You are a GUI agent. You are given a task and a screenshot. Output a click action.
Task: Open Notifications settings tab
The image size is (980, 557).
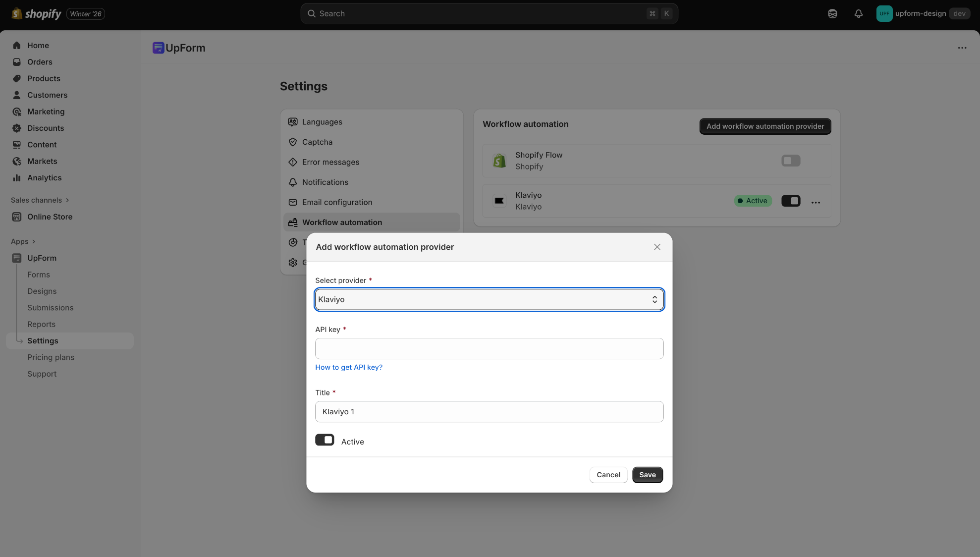click(372, 182)
